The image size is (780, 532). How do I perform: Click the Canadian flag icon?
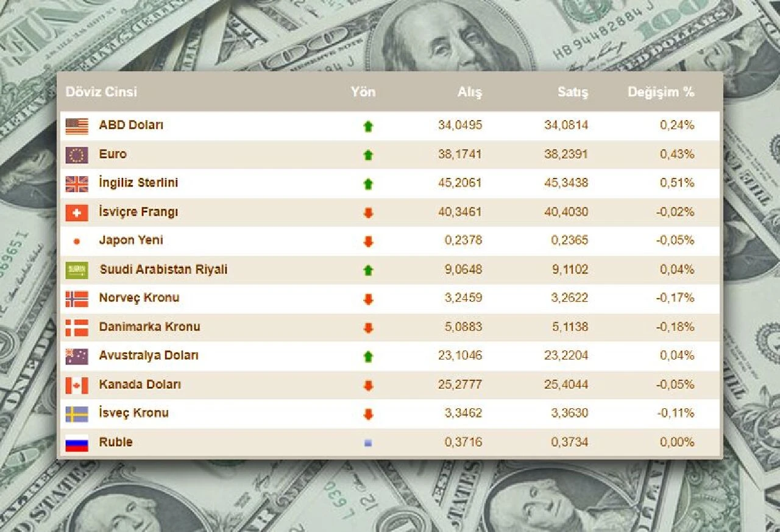(x=77, y=385)
